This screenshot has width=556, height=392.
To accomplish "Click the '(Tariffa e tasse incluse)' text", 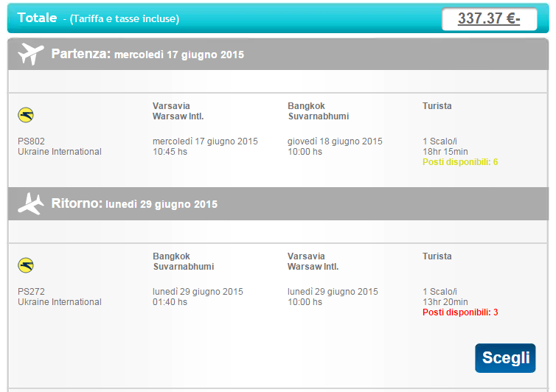I will click(x=125, y=18).
